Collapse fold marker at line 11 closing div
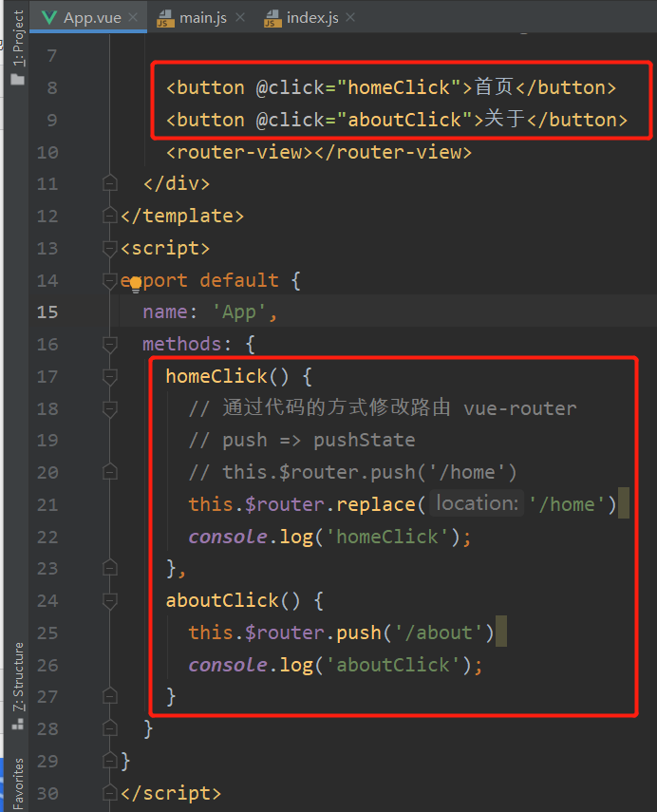Screen dimensions: 657x812 (110, 183)
